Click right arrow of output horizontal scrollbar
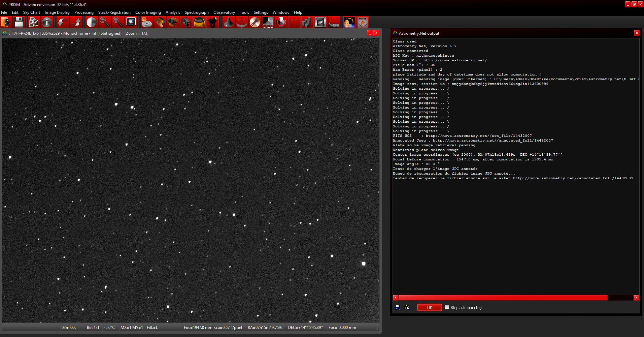The width and height of the screenshot is (644, 337). click(x=636, y=298)
